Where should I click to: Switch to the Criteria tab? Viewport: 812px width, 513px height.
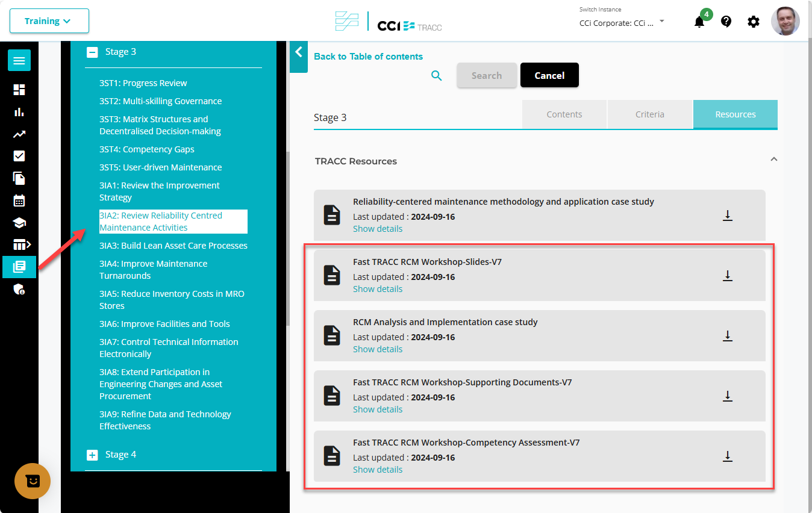(x=649, y=114)
